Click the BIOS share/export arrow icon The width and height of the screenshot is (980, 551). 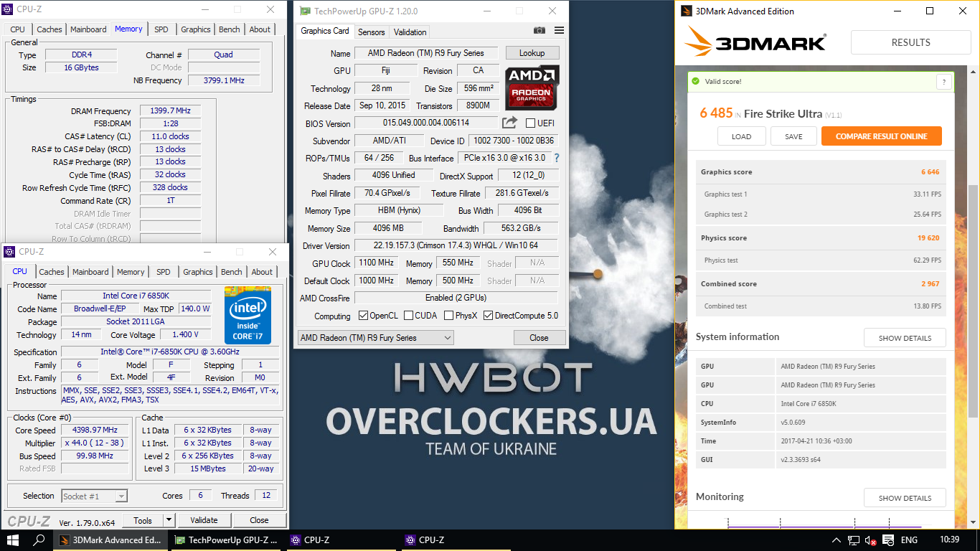(x=509, y=123)
